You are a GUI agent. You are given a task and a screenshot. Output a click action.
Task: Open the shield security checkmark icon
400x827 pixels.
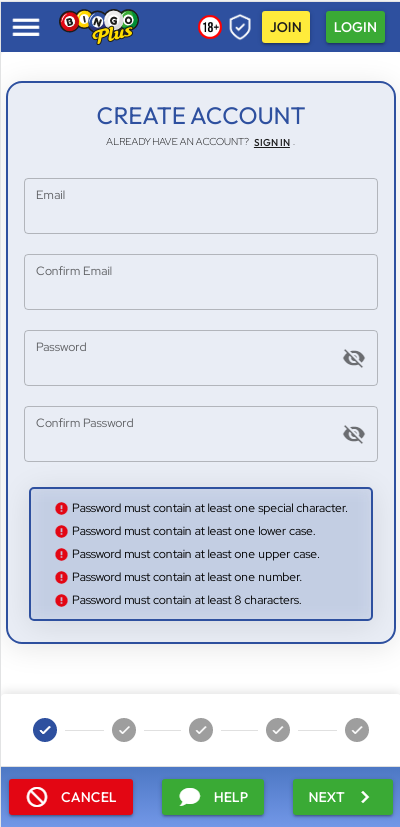[240, 27]
